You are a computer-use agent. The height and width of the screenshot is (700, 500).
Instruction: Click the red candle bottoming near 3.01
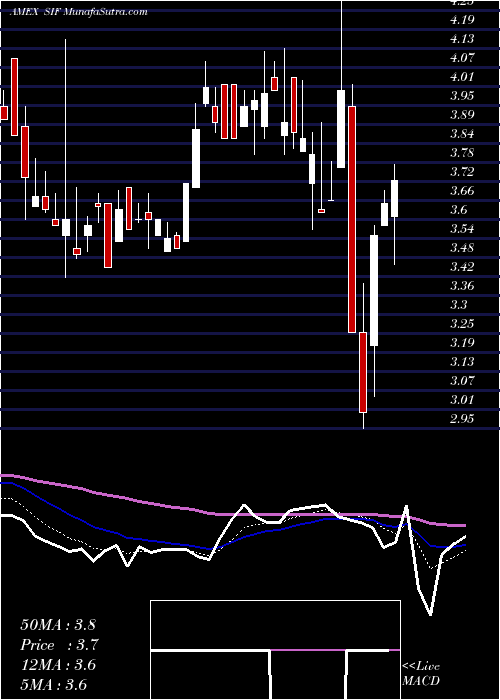[363, 372]
